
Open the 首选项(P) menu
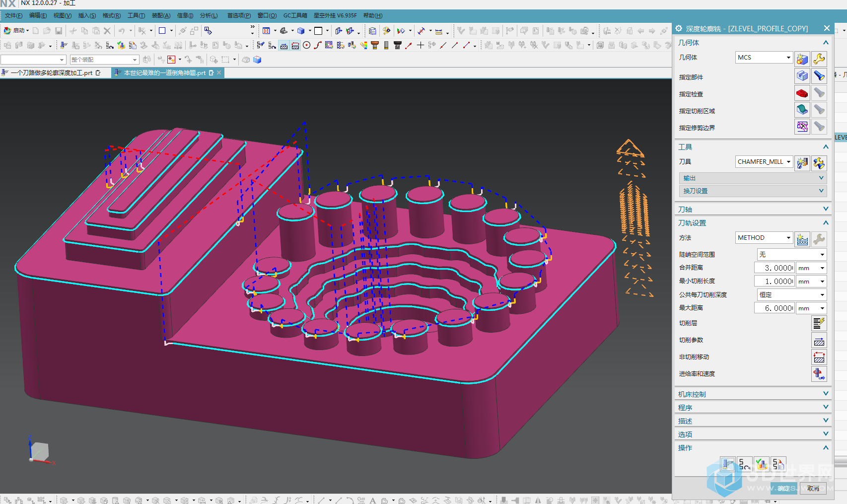pos(239,15)
